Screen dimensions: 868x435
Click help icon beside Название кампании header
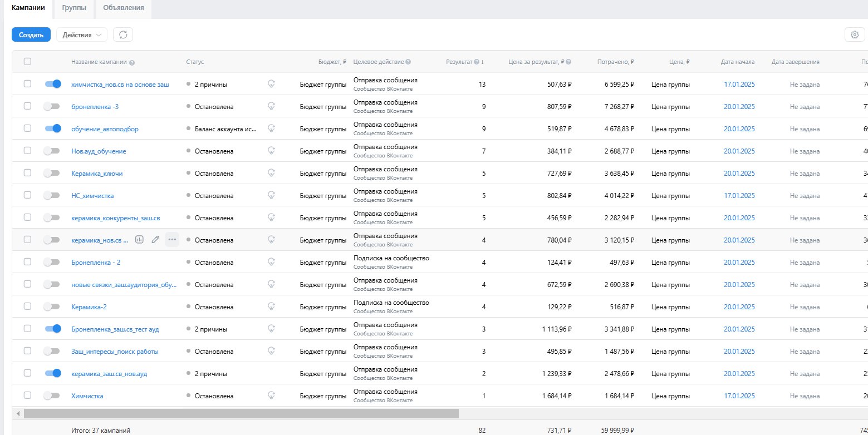pos(132,62)
